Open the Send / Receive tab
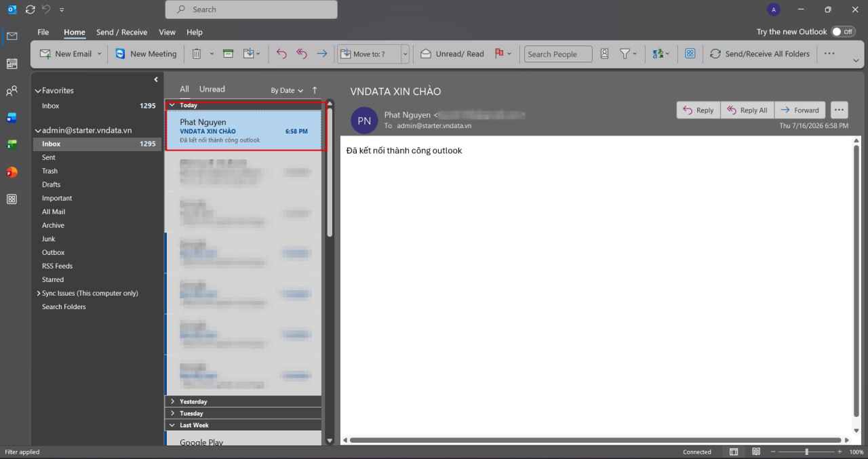 [x=121, y=32]
